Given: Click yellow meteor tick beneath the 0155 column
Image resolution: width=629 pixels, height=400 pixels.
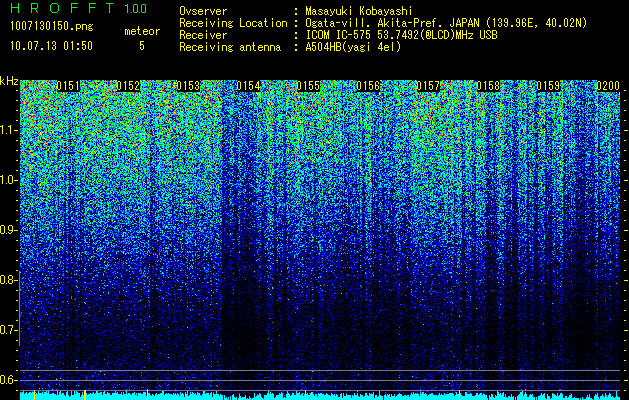Looking at the screenshot, I should (306, 394).
